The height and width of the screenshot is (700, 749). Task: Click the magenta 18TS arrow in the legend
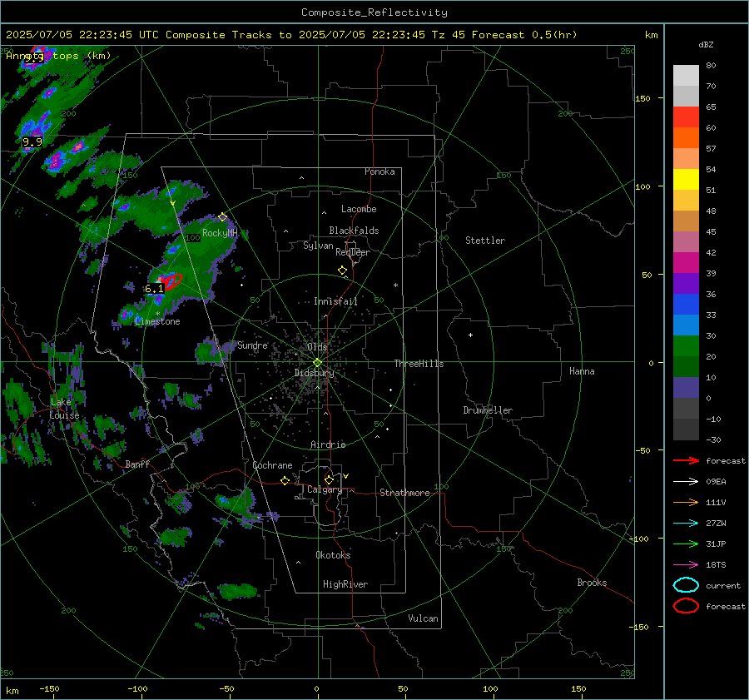pos(686,565)
